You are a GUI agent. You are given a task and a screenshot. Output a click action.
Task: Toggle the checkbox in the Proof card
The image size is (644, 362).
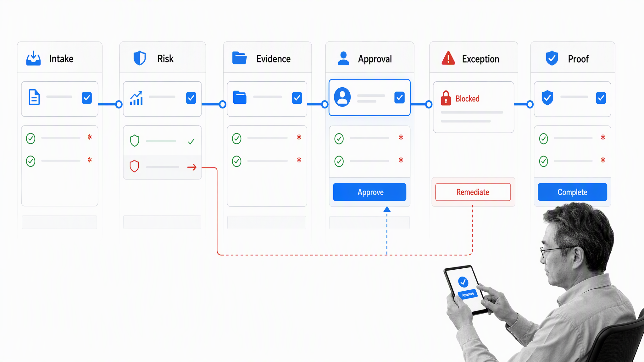pyautogui.click(x=601, y=98)
